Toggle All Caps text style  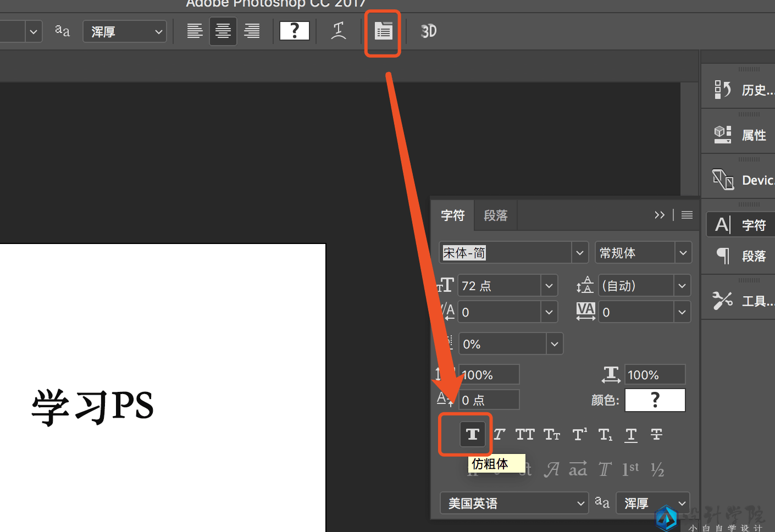pos(525,435)
